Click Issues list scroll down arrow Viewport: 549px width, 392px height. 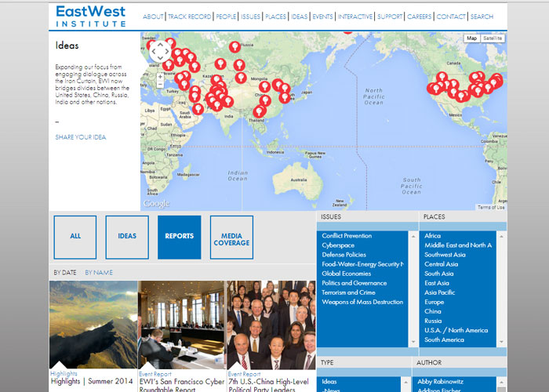click(413, 342)
